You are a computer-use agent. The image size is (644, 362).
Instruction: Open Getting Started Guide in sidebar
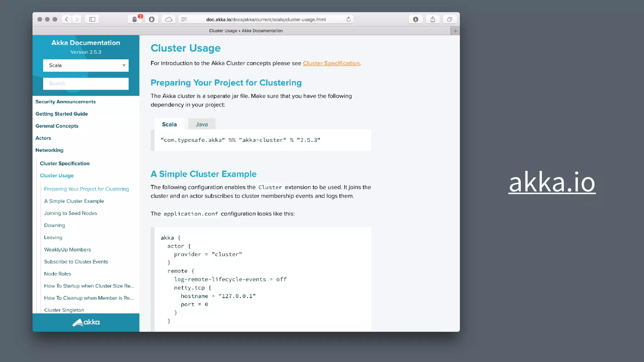point(62,114)
